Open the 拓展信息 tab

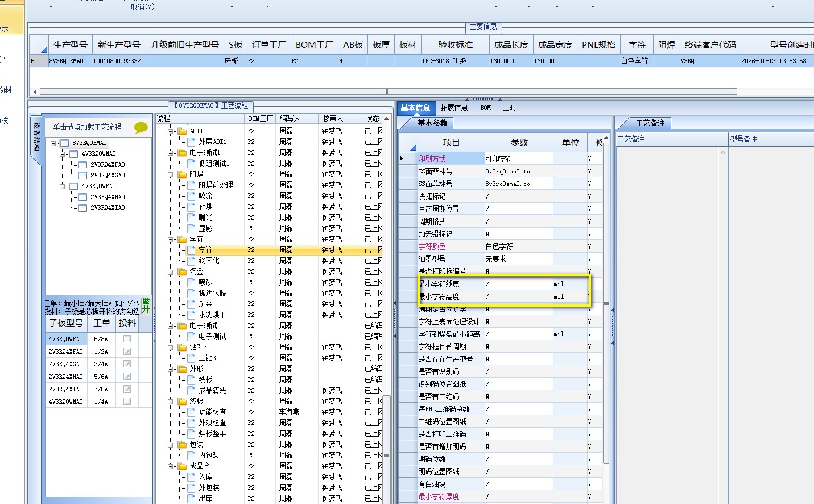454,108
